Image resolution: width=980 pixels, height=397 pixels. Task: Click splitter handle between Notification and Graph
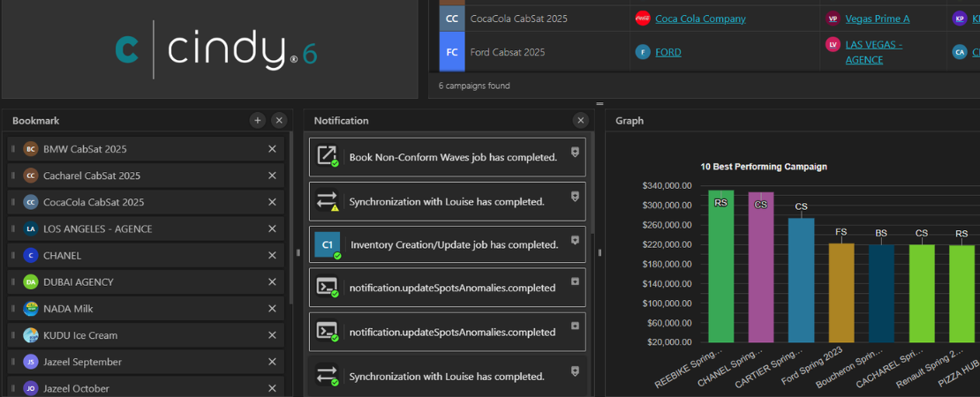coord(599,253)
